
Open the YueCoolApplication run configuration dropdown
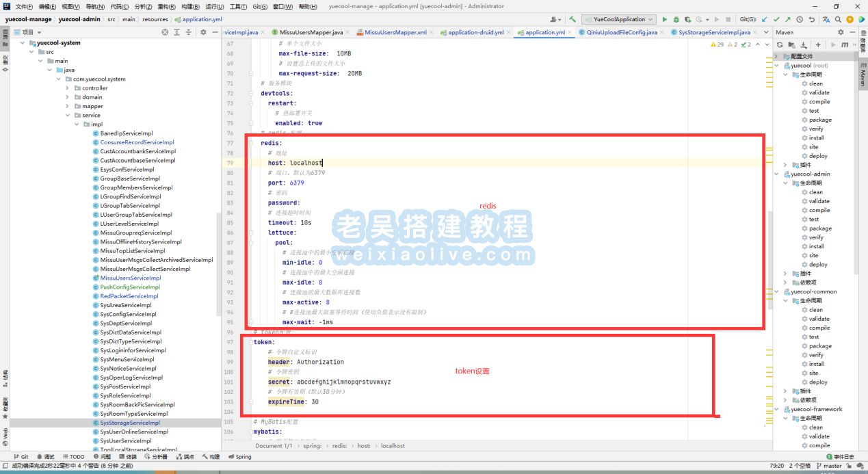tap(618, 20)
